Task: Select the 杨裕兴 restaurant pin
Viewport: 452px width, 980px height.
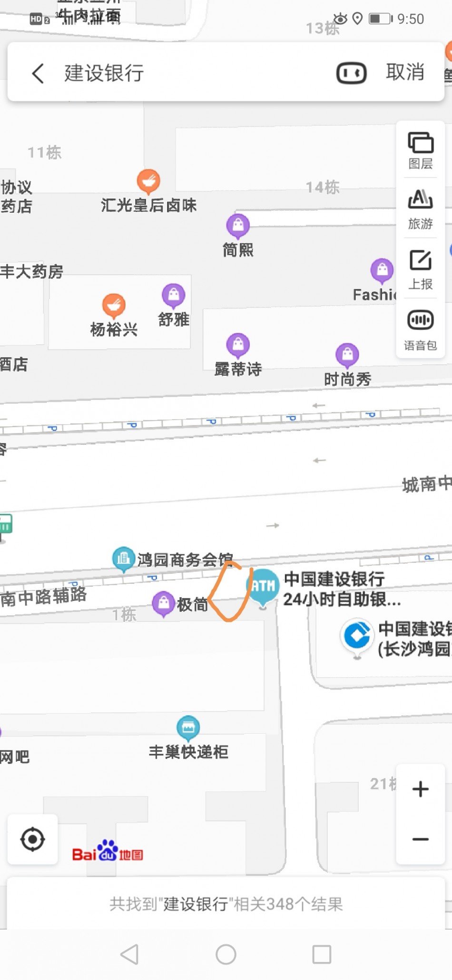Action: 114,305
